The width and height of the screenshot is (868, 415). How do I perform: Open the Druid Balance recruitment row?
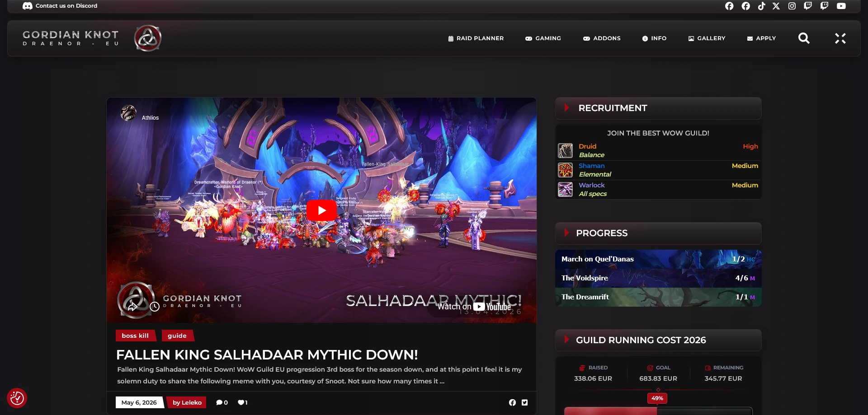pyautogui.click(x=658, y=150)
